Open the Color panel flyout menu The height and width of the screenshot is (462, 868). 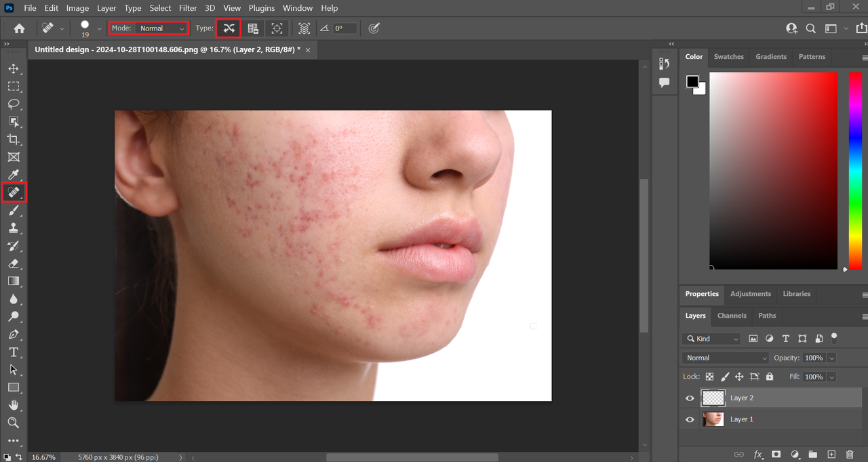[865, 58]
